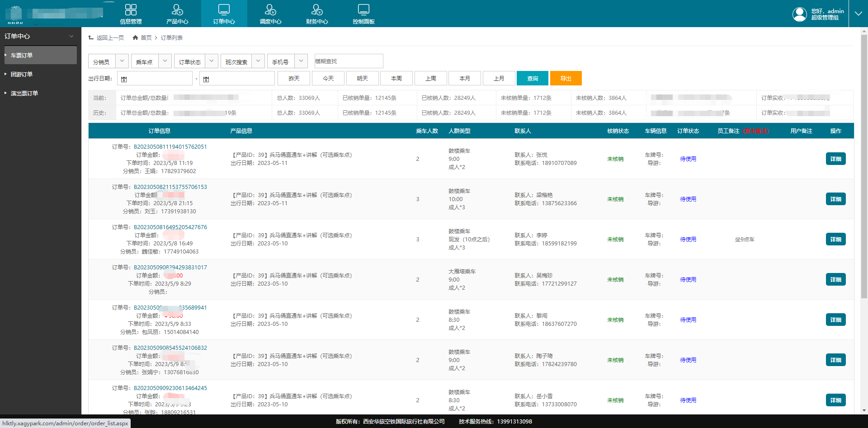868x428 pixels.
Task: Open order B2023050908545524106832 link
Action: [x=170, y=348]
